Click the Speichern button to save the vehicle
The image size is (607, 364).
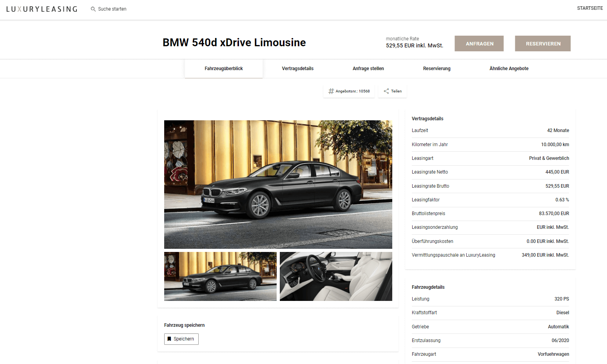(x=181, y=339)
